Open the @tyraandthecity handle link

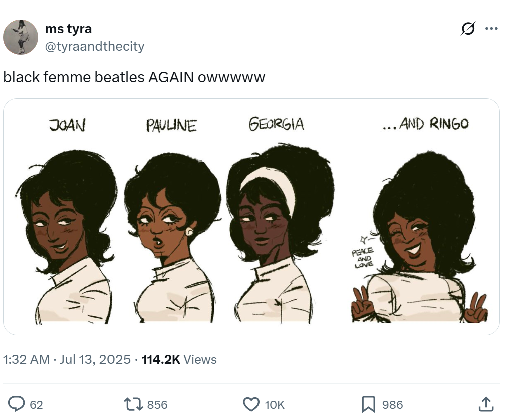(x=95, y=46)
